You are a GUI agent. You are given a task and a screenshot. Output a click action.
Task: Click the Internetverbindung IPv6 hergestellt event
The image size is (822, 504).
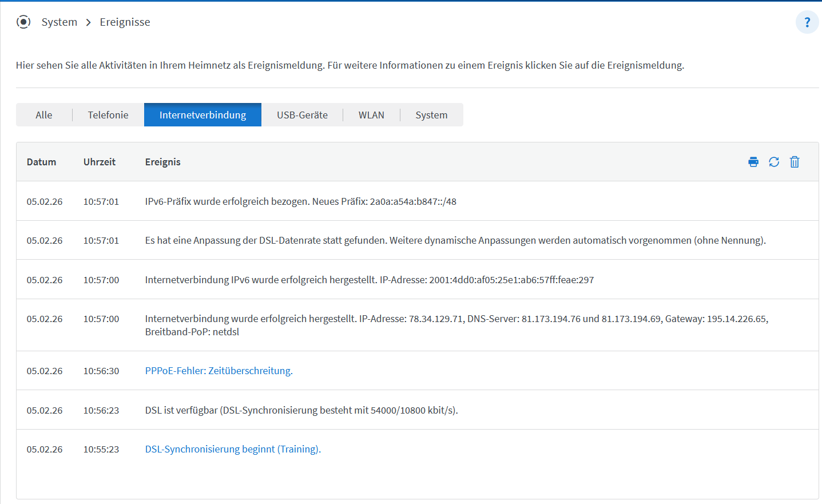tap(369, 280)
